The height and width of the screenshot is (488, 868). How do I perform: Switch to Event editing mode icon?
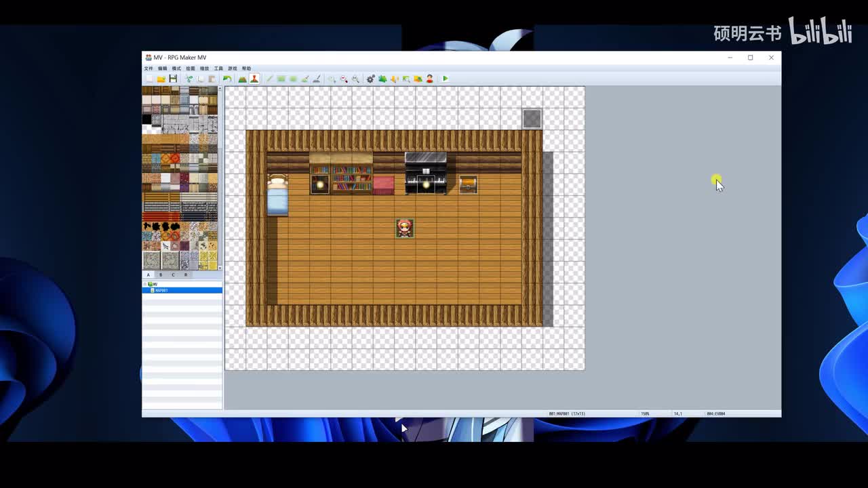coord(254,79)
